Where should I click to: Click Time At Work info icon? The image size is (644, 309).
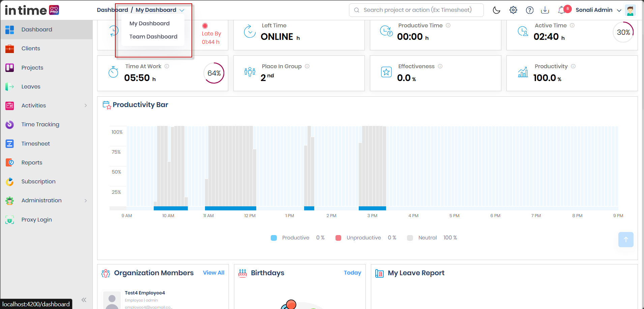(167, 66)
